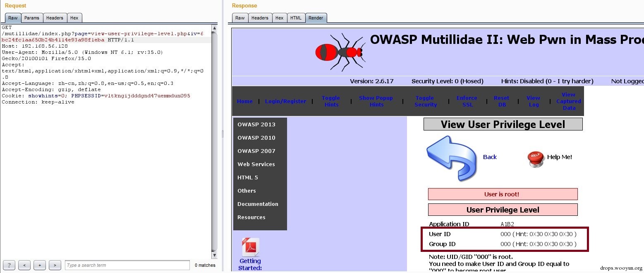Screen dimensions: 644x273
Task: Click the Back link text
Action: click(x=490, y=157)
